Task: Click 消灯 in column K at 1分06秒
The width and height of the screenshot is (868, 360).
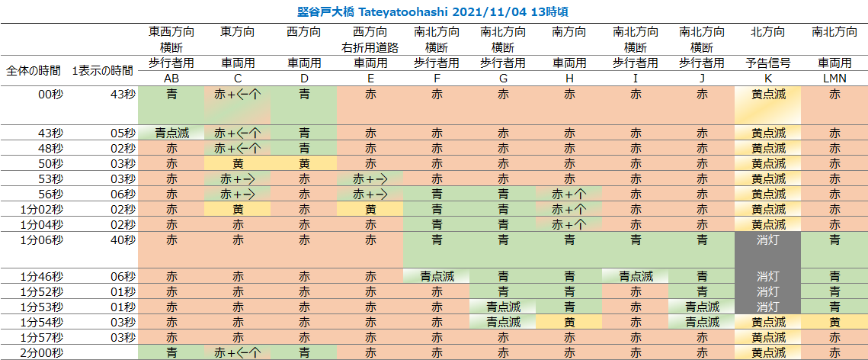Action: click(x=768, y=239)
